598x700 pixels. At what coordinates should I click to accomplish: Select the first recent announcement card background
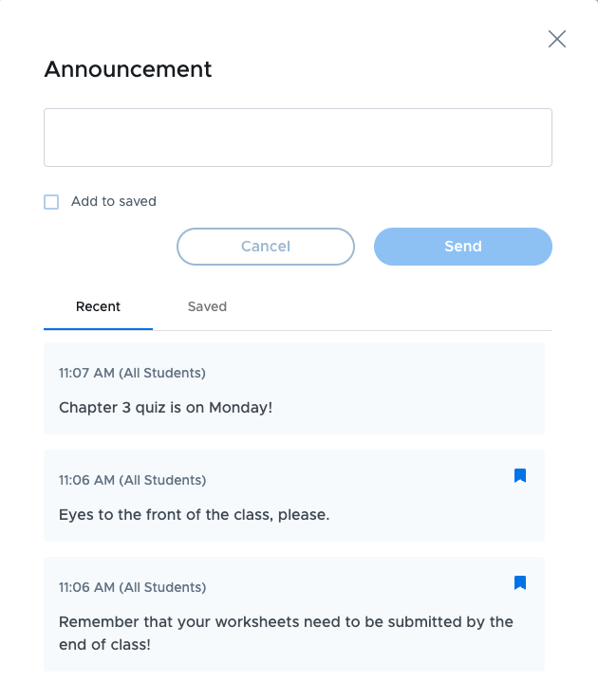pyautogui.click(x=294, y=388)
